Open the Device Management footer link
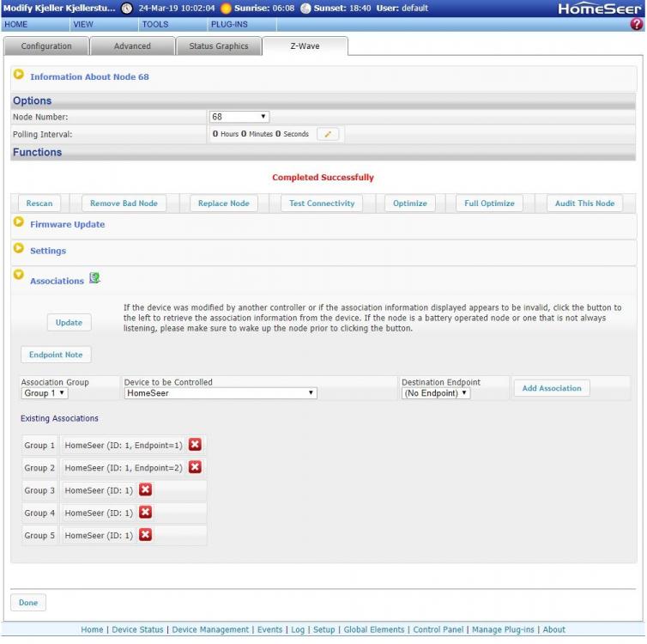This screenshot has height=644, width=647. click(210, 629)
